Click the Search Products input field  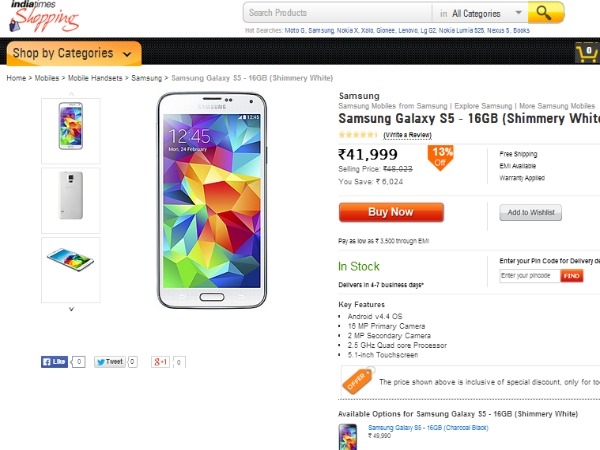click(339, 13)
